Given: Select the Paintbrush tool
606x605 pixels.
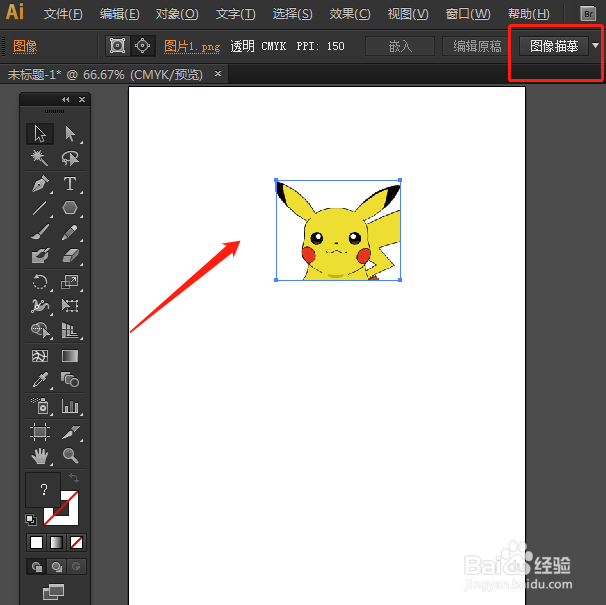Looking at the screenshot, I should point(40,232).
